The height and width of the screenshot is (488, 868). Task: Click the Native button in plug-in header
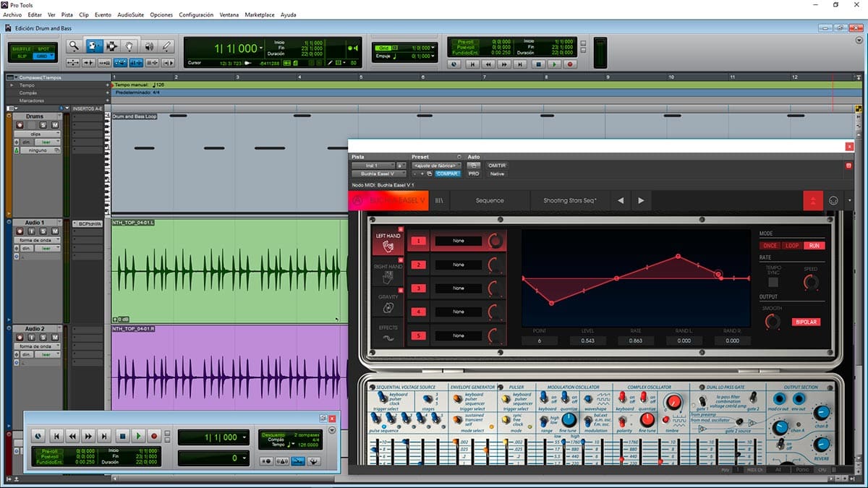497,174
